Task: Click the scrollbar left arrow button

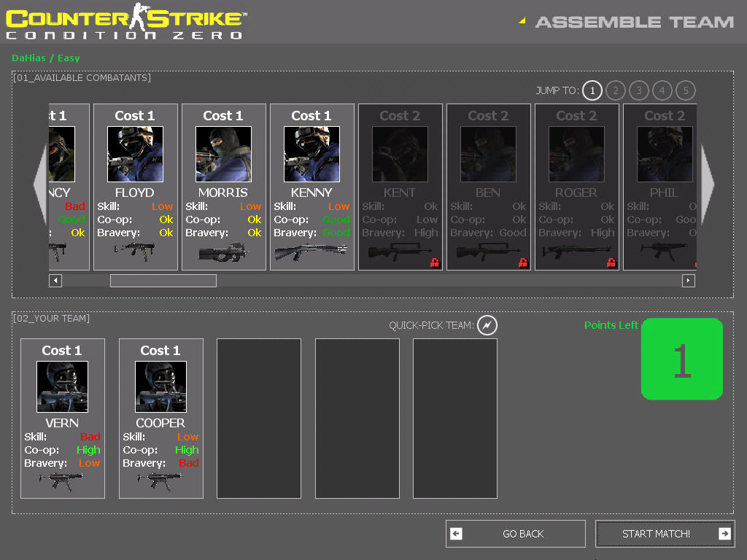Action: point(55,281)
